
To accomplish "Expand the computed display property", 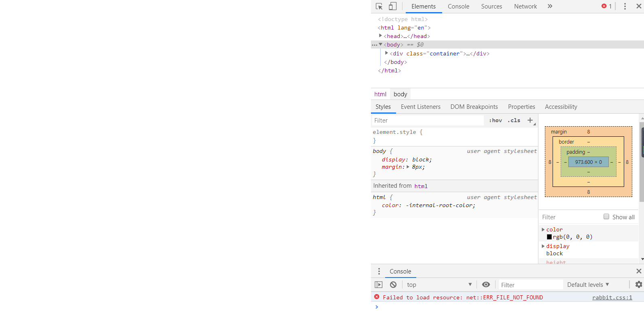I will tap(543, 246).
